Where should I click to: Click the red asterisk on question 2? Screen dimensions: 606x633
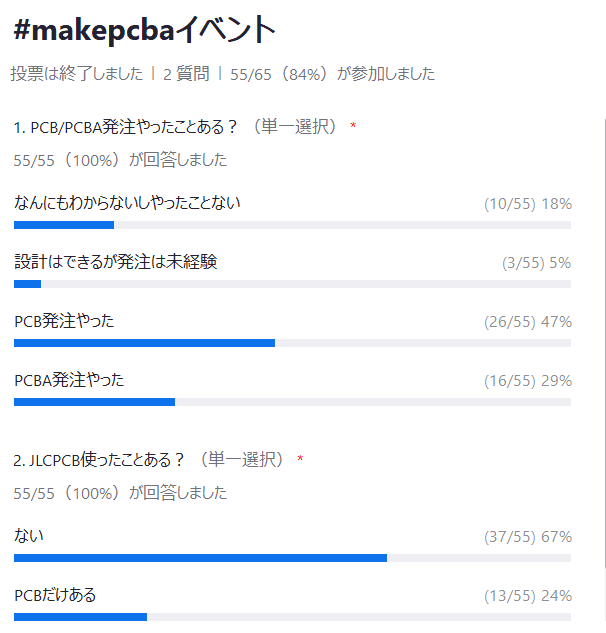coord(300,459)
